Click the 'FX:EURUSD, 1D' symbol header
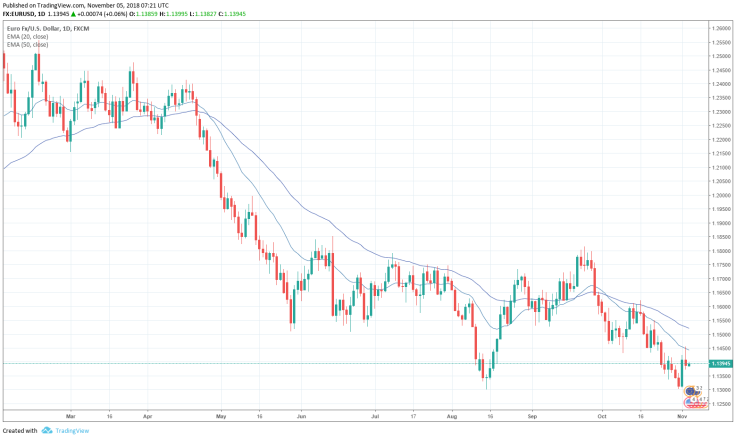Image resolution: width=736 pixels, height=439 pixels. [x=24, y=14]
